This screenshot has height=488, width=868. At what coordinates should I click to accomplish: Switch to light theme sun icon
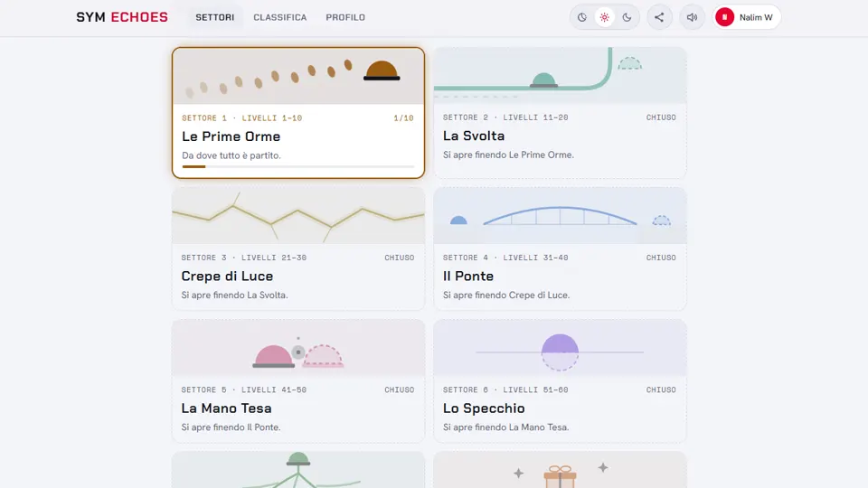pyautogui.click(x=605, y=17)
